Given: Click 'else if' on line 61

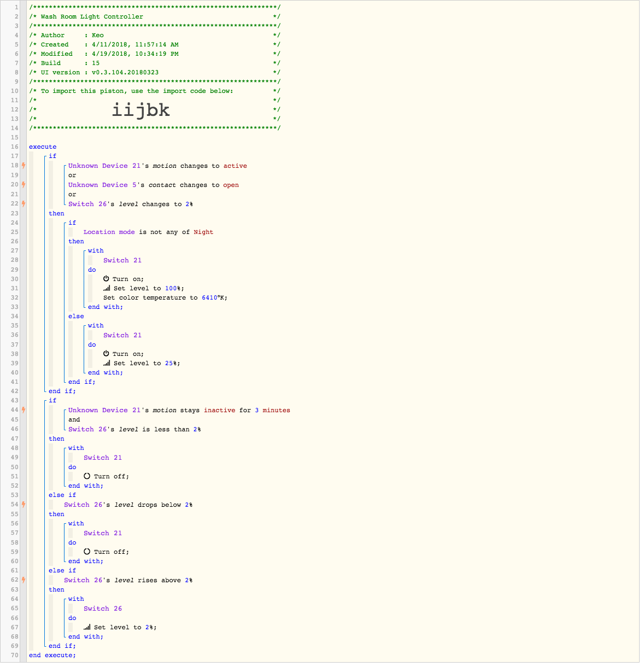Looking at the screenshot, I should tap(62, 570).
